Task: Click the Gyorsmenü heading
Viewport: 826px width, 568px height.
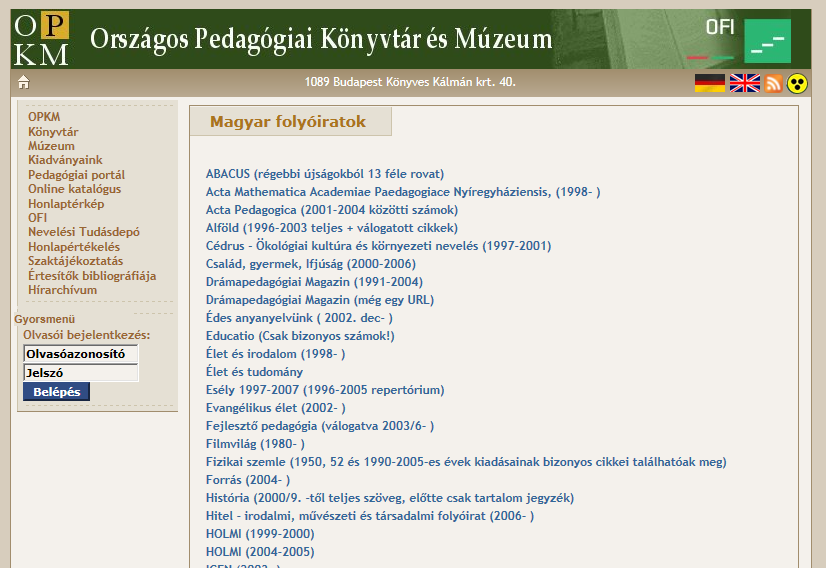Action: coord(45,319)
